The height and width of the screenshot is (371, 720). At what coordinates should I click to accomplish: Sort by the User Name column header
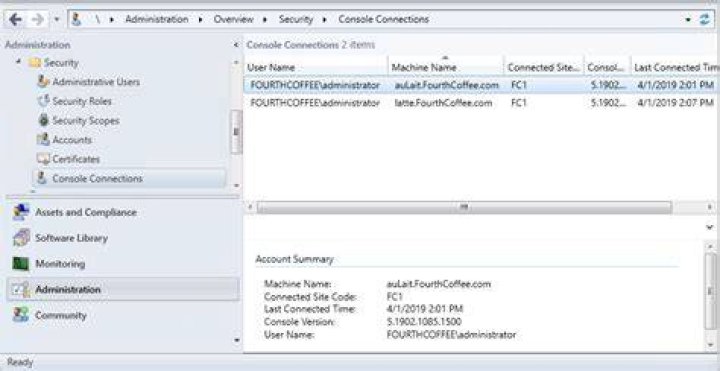[316, 67]
